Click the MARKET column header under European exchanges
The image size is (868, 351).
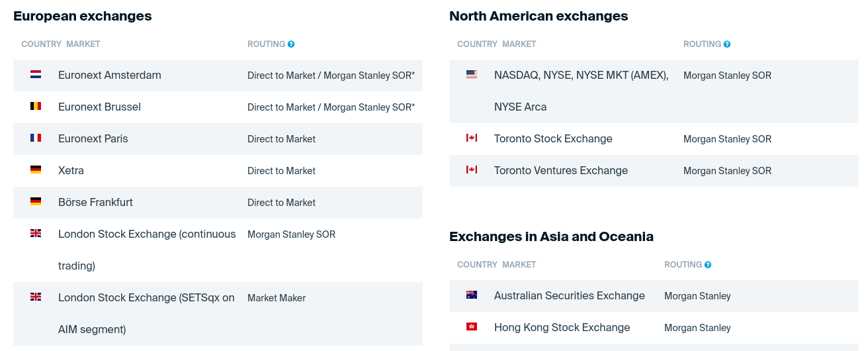tap(83, 44)
